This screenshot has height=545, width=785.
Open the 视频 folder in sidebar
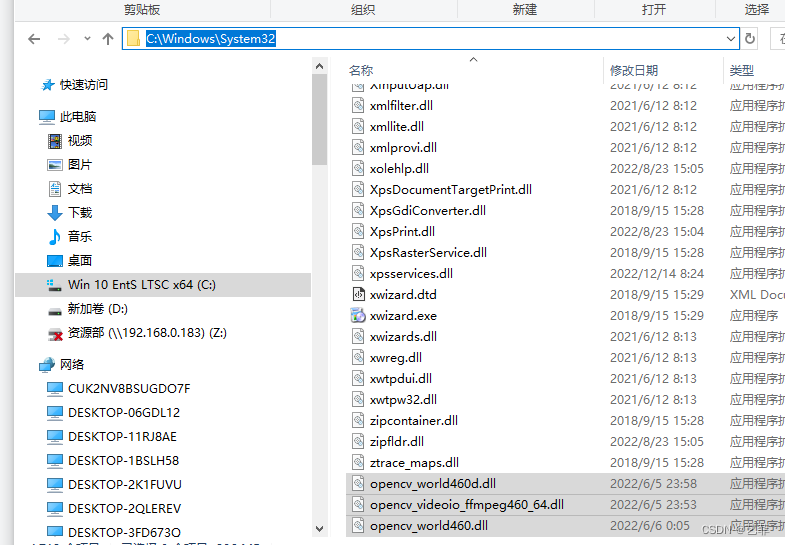click(x=80, y=141)
